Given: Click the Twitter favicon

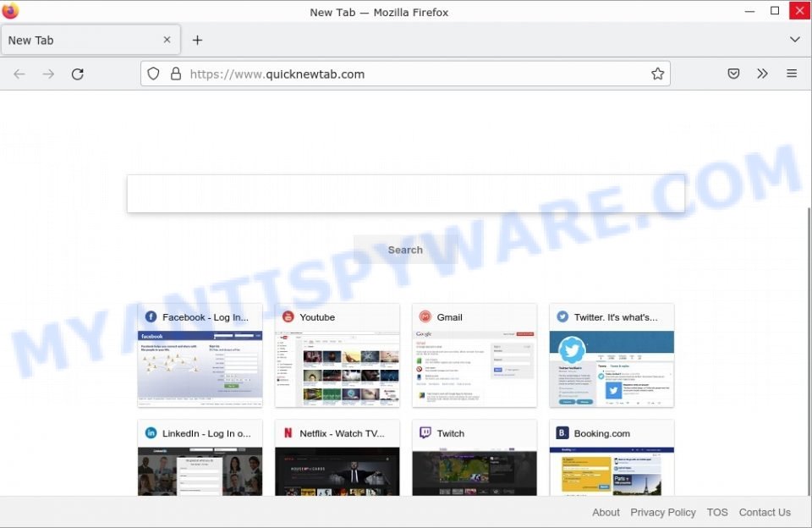Looking at the screenshot, I should coord(562,316).
